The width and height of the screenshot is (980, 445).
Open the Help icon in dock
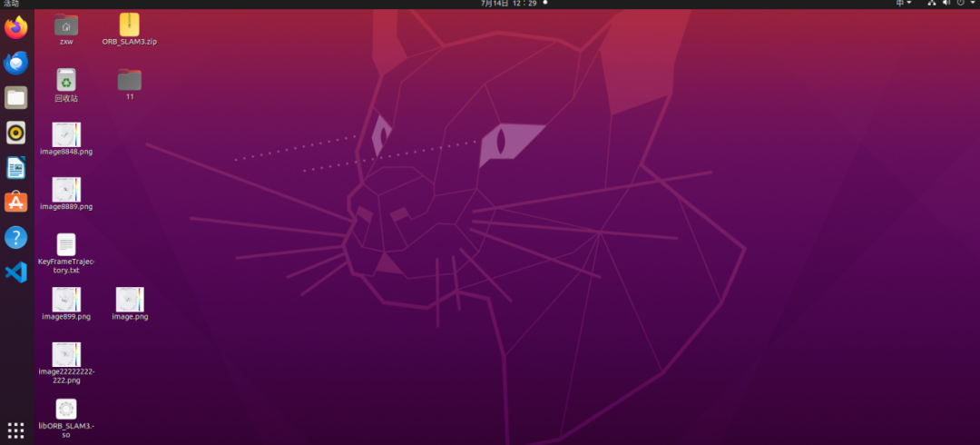click(x=16, y=238)
